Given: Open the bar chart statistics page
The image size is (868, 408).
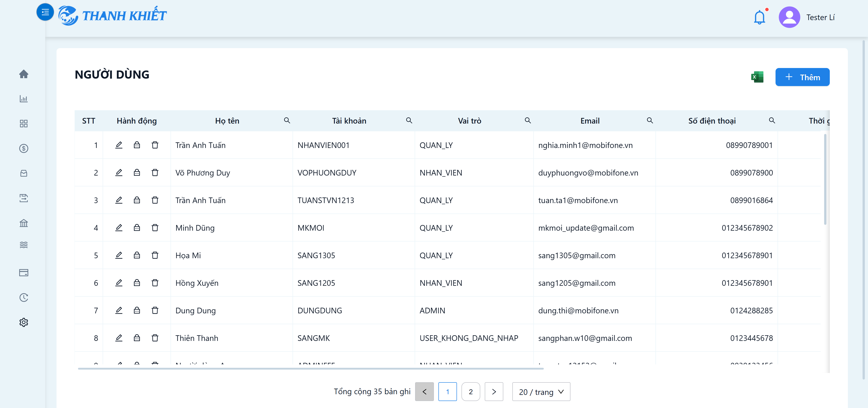Looking at the screenshot, I should pyautogui.click(x=24, y=99).
